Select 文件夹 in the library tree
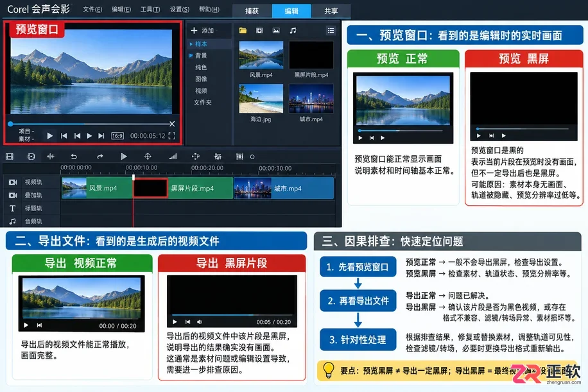Screen dimensions: 588x392 [x=202, y=102]
